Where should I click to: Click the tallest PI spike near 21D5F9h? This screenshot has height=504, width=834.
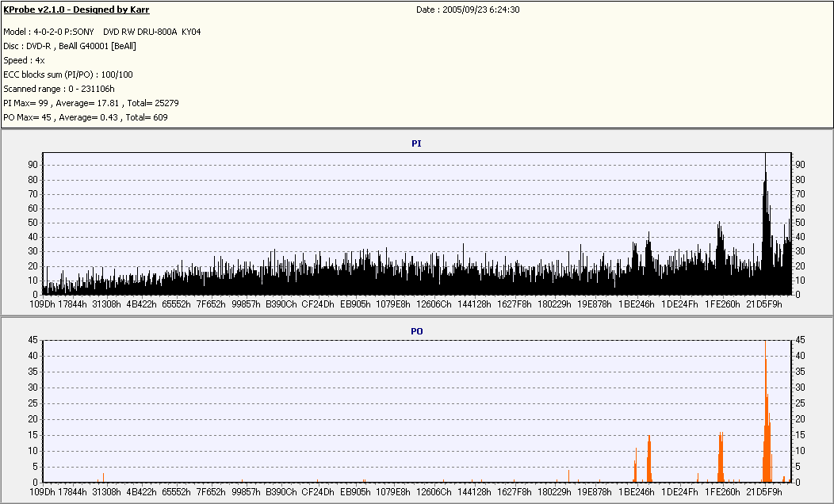765,223
